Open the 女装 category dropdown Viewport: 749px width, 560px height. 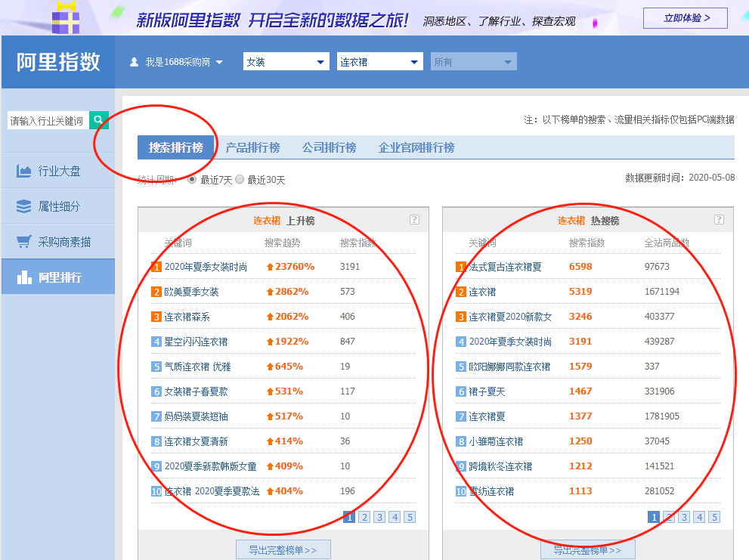[286, 62]
